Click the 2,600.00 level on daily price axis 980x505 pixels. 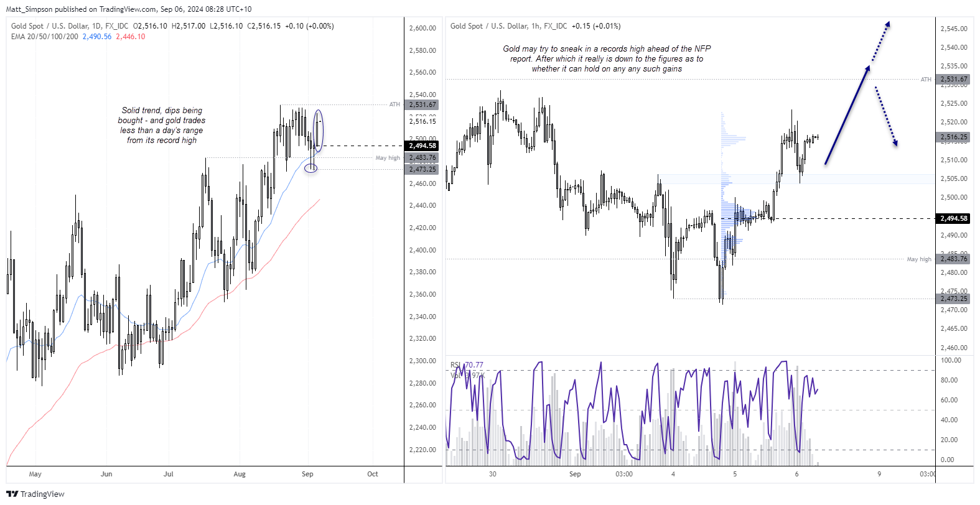pos(422,28)
